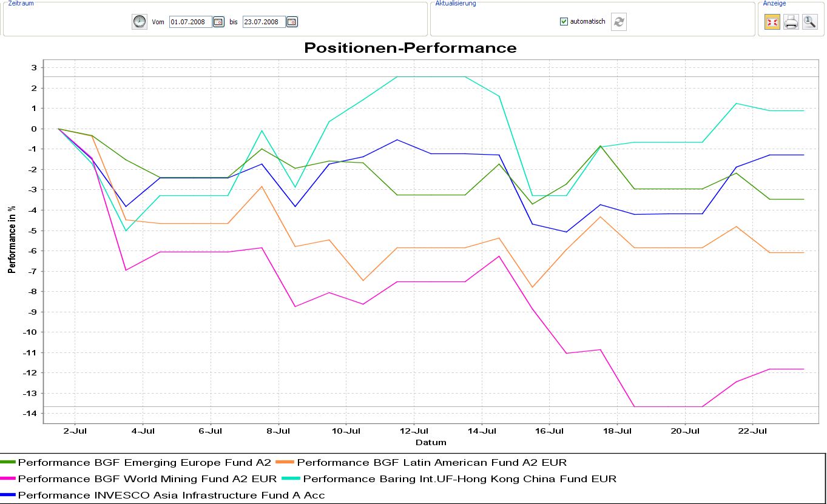Screen dimensions: 827x504
Task: Print the performance chart
Action: click(x=791, y=22)
